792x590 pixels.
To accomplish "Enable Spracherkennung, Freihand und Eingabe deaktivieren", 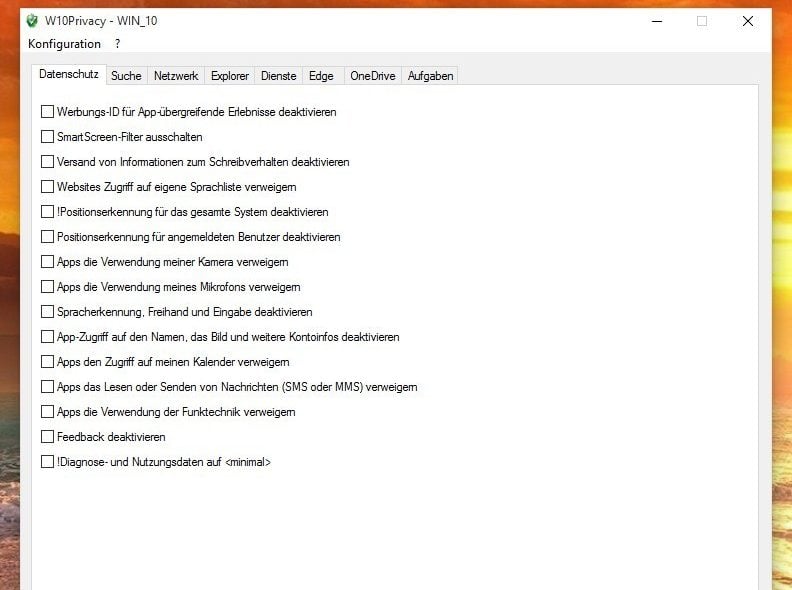I will (47, 312).
